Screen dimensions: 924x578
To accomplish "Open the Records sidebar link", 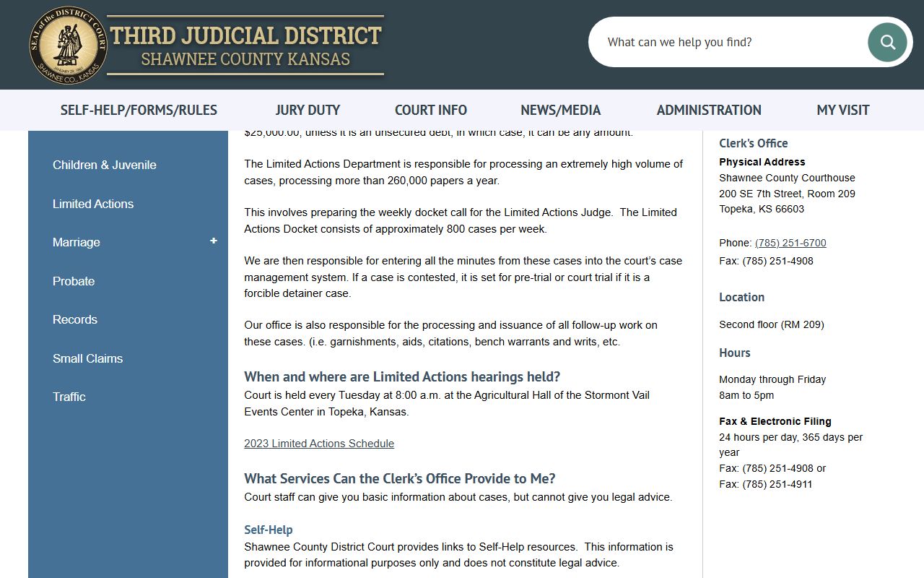I will coord(75,319).
